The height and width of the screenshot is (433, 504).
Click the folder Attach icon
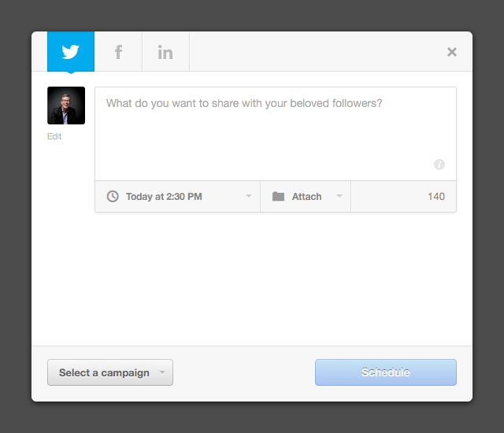click(x=278, y=196)
